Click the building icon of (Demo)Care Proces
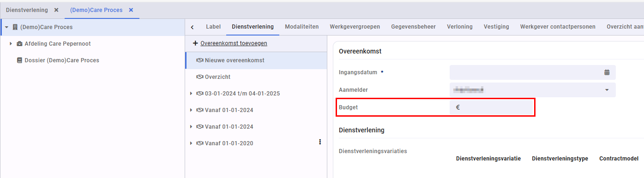Screen dimensions: 644x178 (x=15, y=27)
